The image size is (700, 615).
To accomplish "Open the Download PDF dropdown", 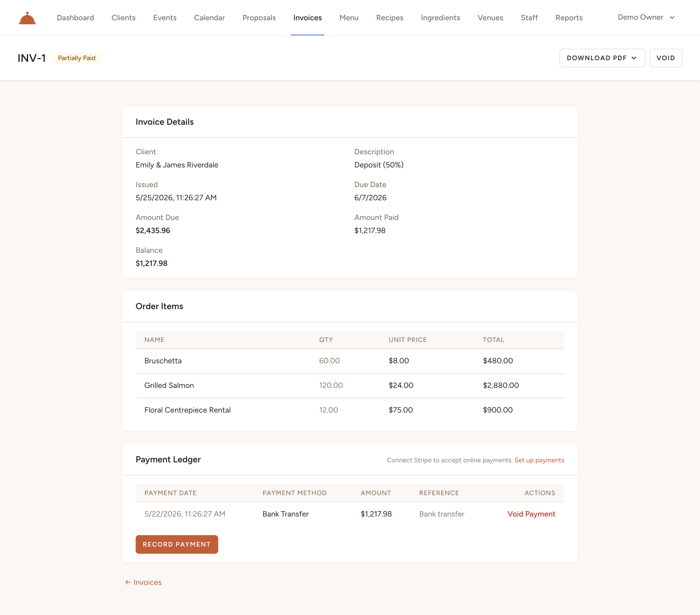I will point(602,58).
